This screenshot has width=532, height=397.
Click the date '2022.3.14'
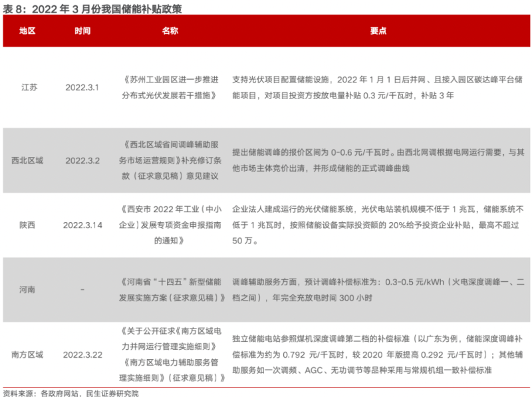coord(82,225)
